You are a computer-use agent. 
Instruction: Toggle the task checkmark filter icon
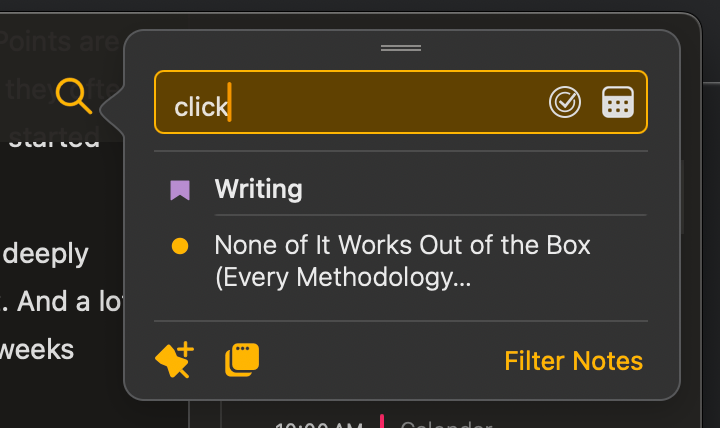click(x=565, y=102)
